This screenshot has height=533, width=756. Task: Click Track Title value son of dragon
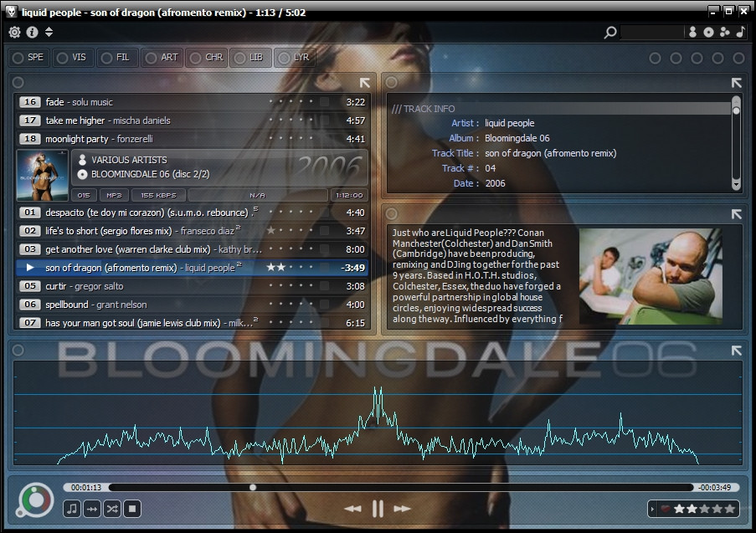click(550, 153)
